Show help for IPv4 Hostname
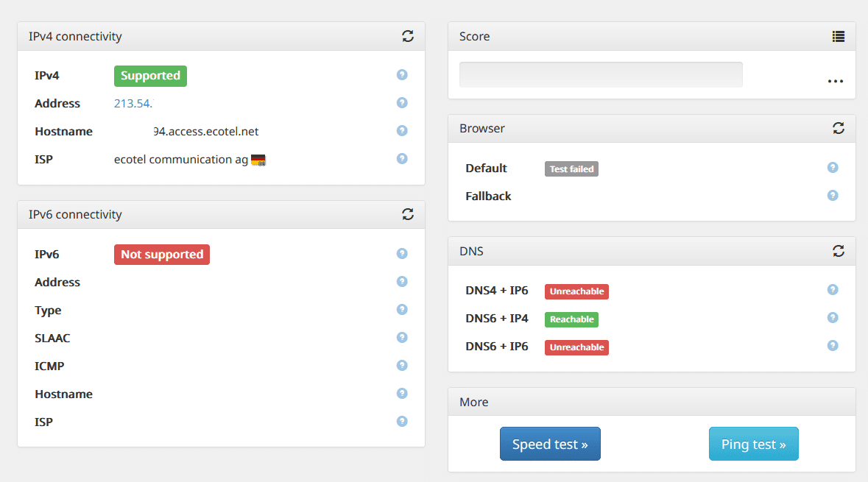 tap(402, 130)
